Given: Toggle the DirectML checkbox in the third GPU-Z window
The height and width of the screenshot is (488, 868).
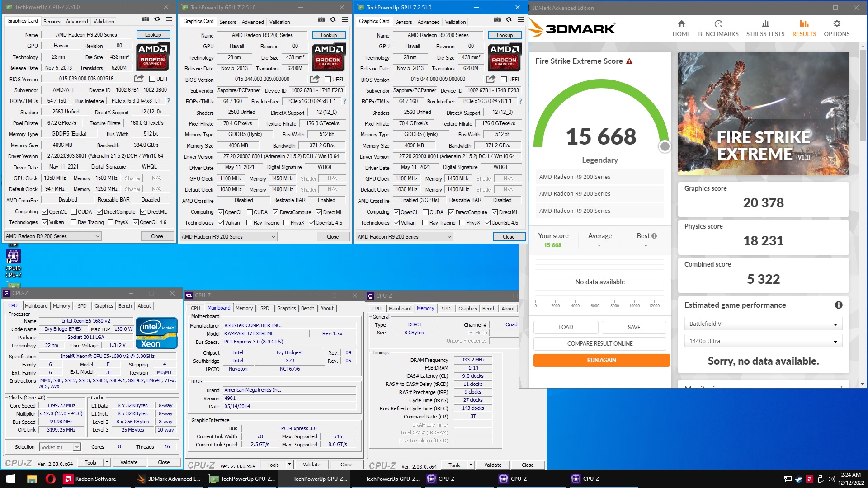Looking at the screenshot, I should 495,212.
